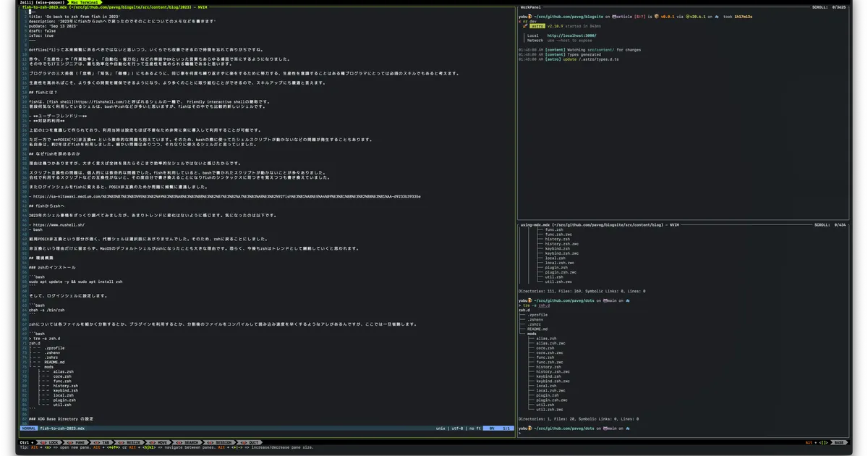Select the LOCK mode in Zellij status bar
868x456 pixels.
coord(48,442)
